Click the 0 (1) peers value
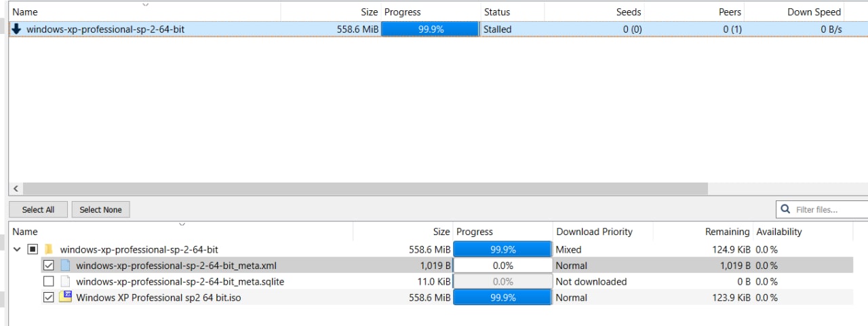This screenshot has height=326, width=868. click(x=732, y=29)
